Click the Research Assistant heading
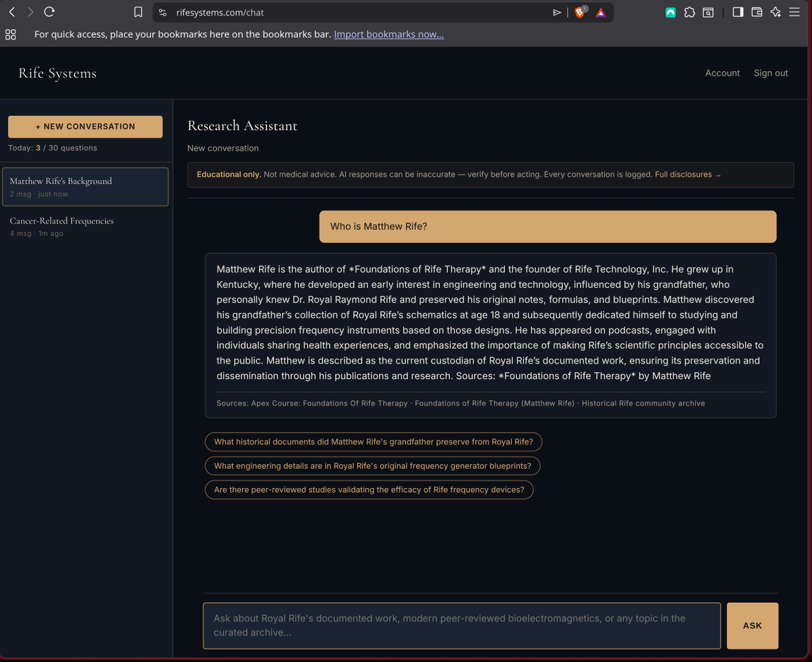Image resolution: width=812 pixels, height=662 pixels. [242, 126]
